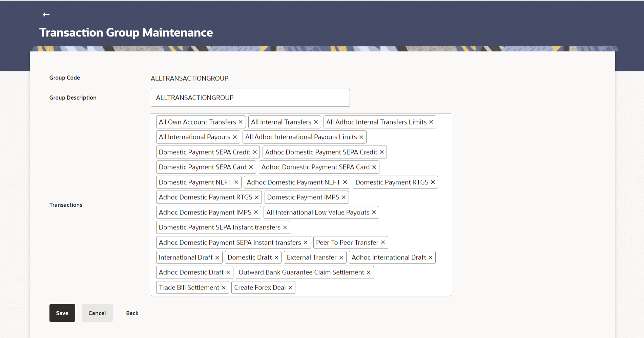This screenshot has width=644, height=338.
Task: Delete Outward Bank Guarantee Claim Settlement tag
Action: click(369, 272)
